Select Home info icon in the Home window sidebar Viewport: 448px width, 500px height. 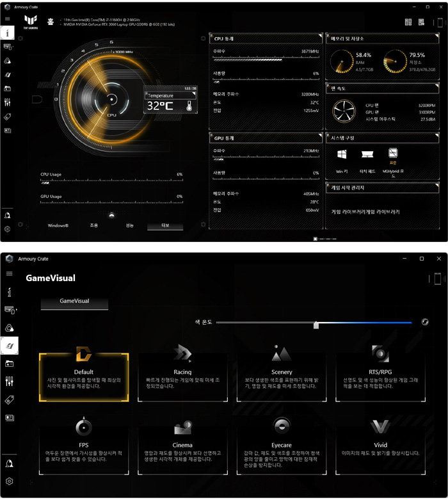click(7, 33)
